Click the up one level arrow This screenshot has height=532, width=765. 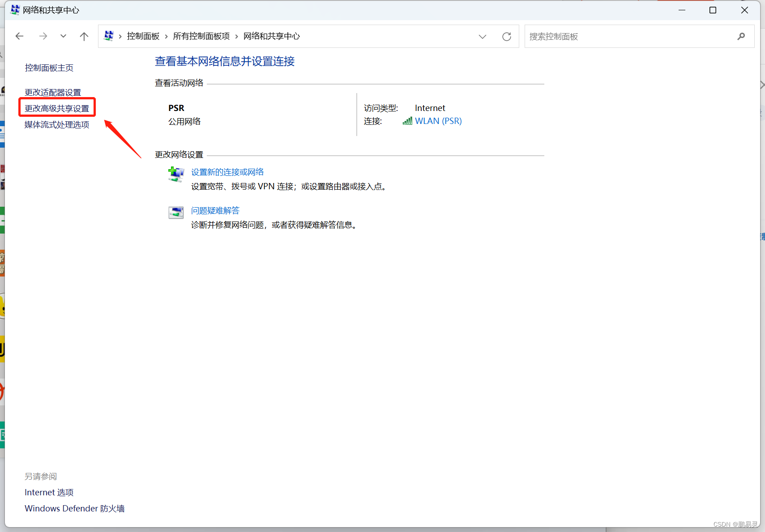click(84, 36)
